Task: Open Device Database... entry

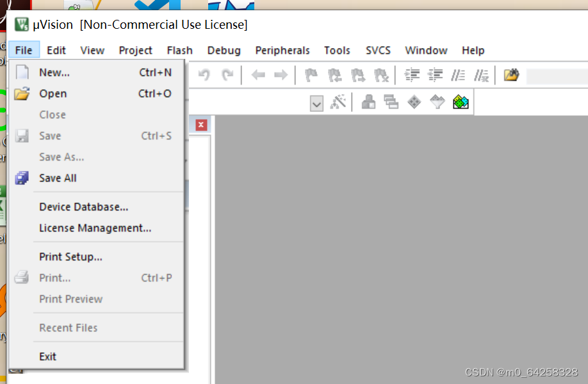Action: pyautogui.click(x=97, y=207)
